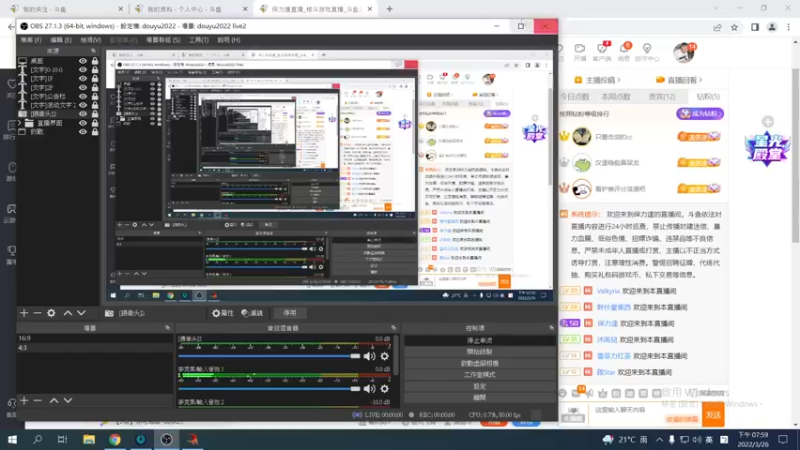Open the 編輯 (E) menu in OBS
This screenshot has width=800, height=450.
point(61,40)
